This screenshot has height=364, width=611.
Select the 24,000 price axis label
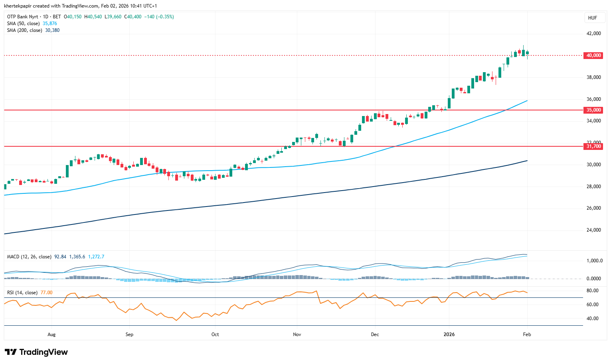593,230
